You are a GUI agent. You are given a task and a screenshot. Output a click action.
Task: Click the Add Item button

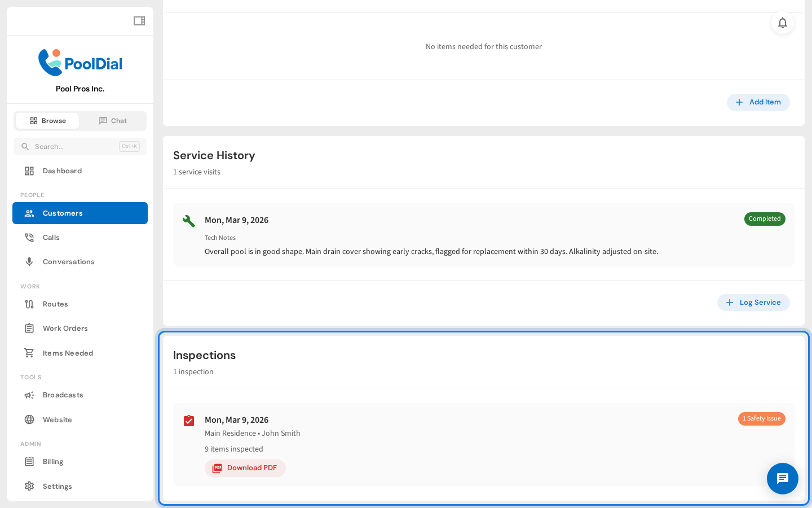click(x=758, y=102)
